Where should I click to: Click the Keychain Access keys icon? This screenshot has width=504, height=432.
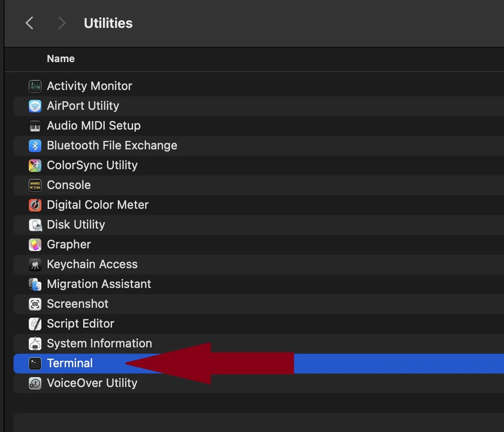[35, 265]
